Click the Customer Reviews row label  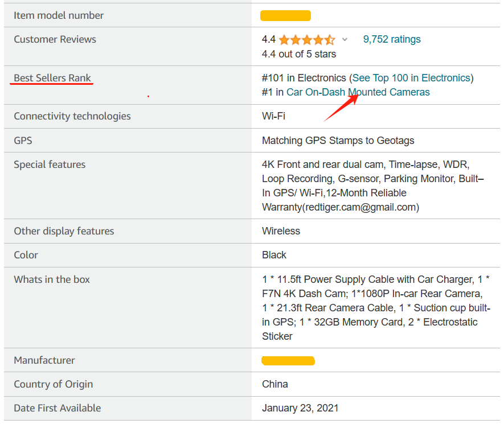pyautogui.click(x=55, y=39)
